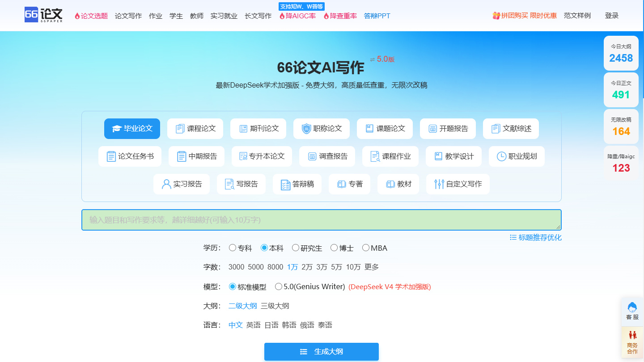
Task: Select 英语 as writing language
Action: (x=254, y=325)
